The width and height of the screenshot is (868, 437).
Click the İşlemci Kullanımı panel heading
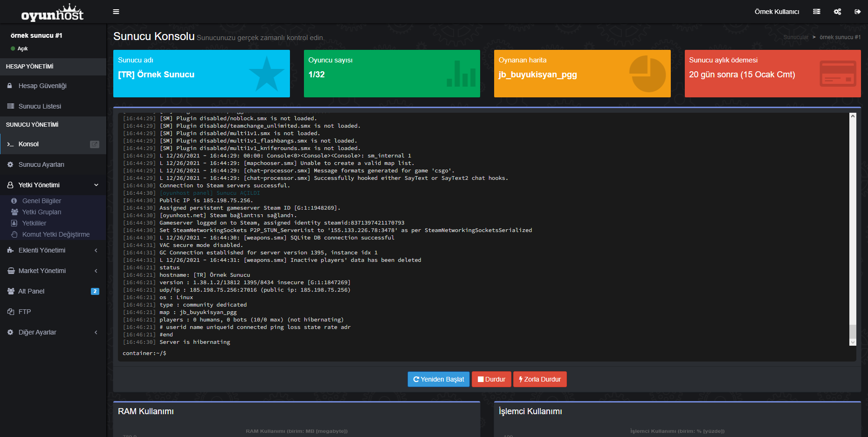530,411
